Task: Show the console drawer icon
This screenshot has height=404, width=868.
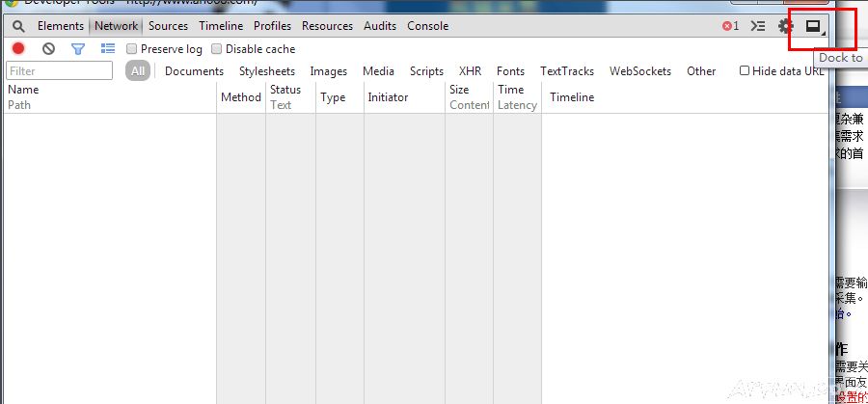Action: [x=758, y=26]
